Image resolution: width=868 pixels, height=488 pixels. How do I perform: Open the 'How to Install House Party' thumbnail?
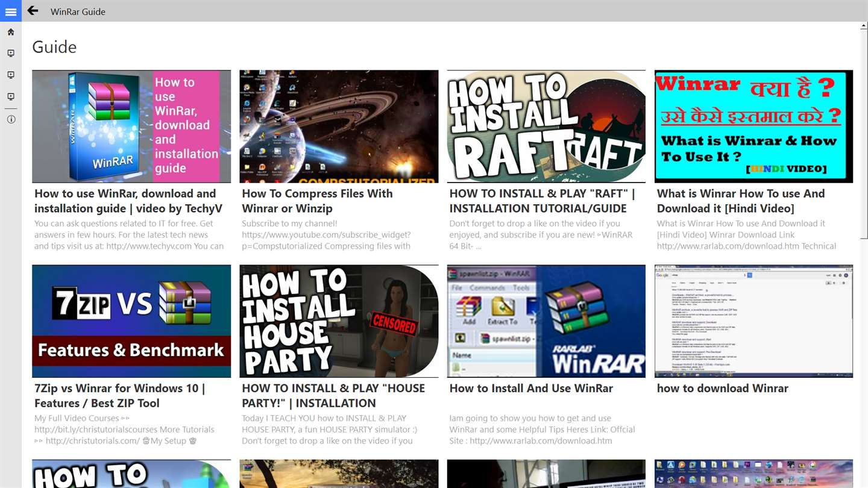(339, 321)
